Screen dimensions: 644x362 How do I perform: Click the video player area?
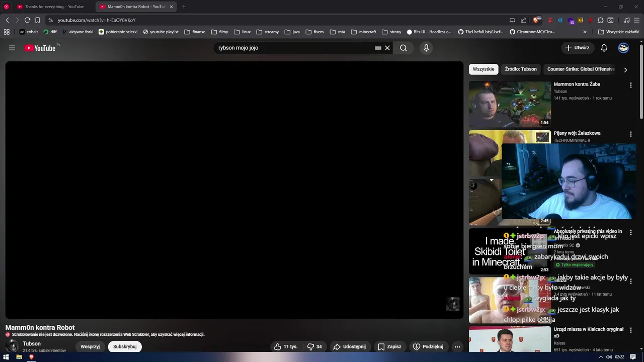234,190
